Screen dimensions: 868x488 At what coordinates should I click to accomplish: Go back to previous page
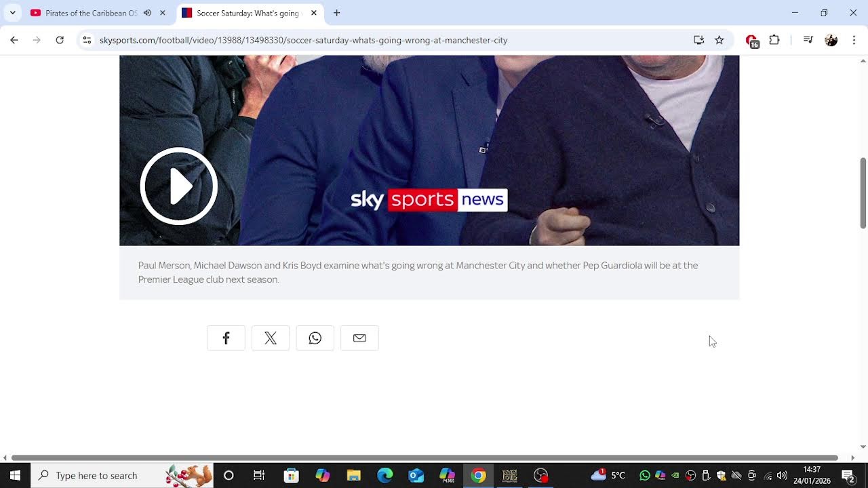point(14,40)
